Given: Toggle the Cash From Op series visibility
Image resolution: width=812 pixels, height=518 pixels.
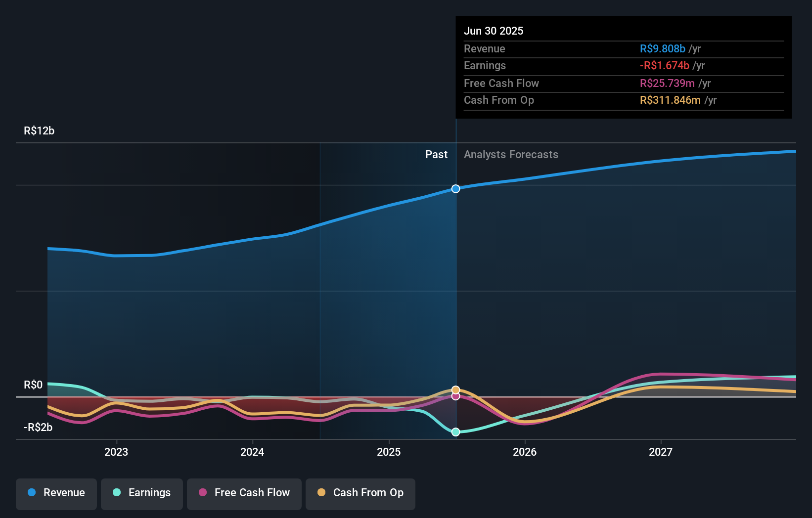Looking at the screenshot, I should (x=361, y=493).
